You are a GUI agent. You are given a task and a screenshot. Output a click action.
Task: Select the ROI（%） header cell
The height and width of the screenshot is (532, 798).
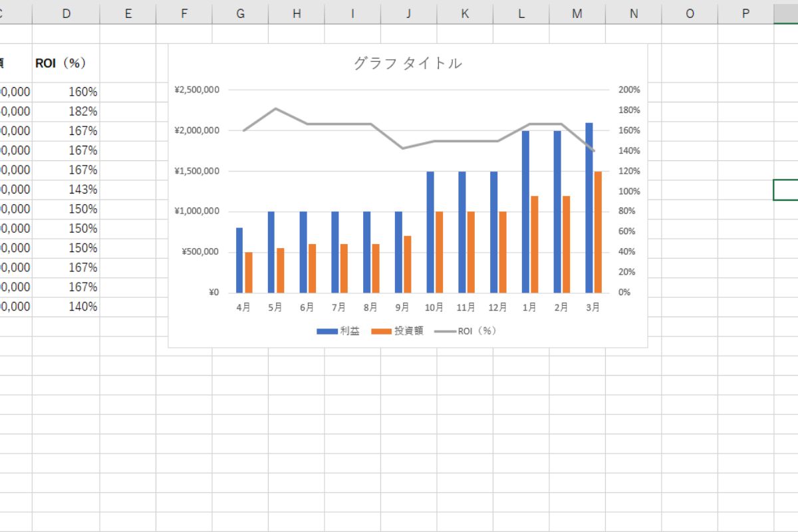[x=66, y=63]
